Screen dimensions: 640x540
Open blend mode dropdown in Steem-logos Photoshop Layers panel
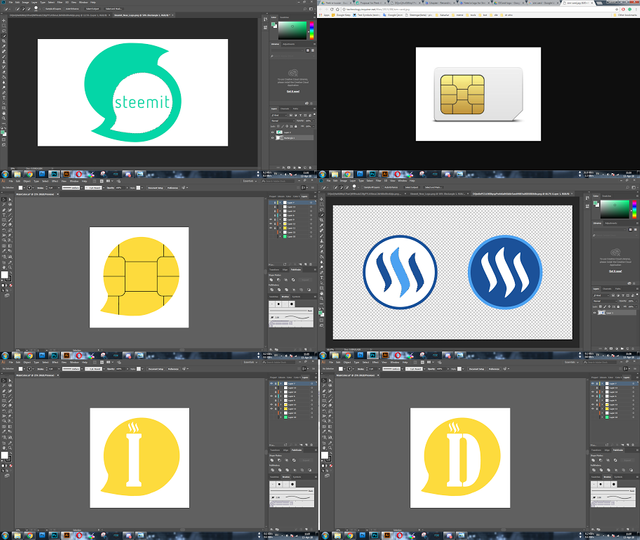(x=604, y=301)
